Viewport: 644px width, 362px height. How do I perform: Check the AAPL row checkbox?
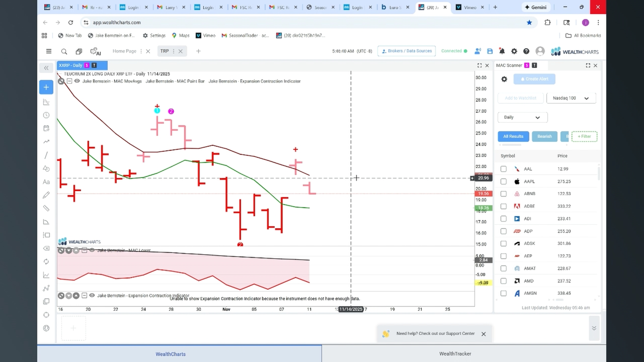(503, 181)
